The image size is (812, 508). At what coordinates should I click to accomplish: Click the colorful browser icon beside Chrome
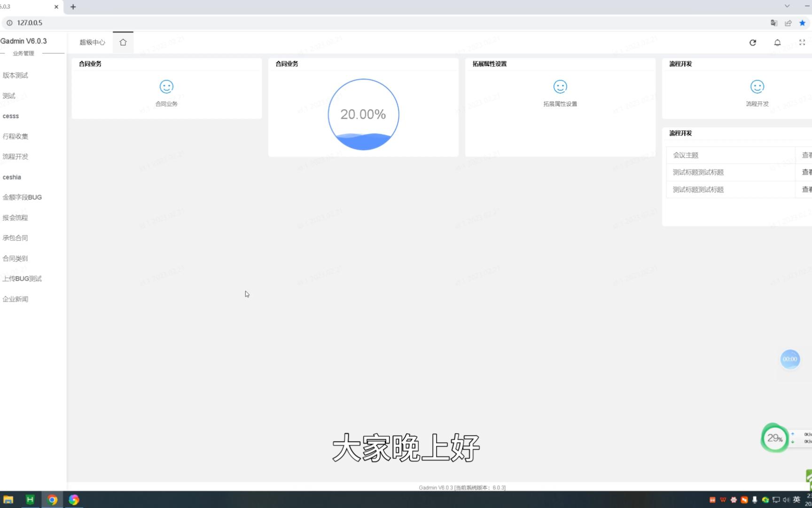74,500
